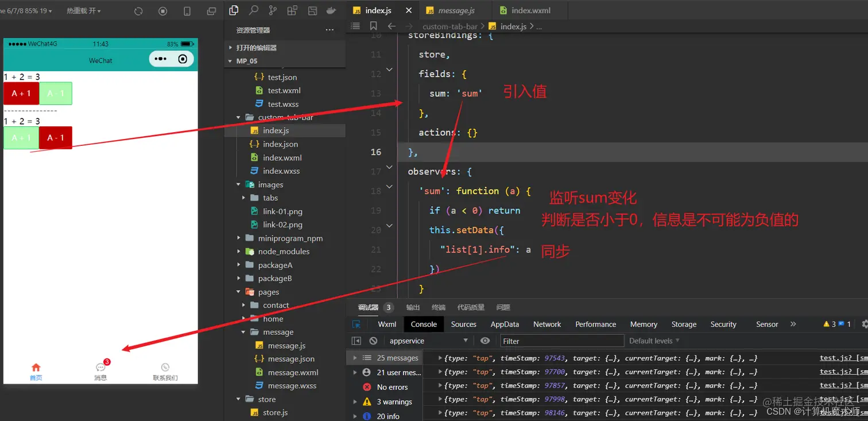Open the Explorer files icon in activity bar

click(x=234, y=10)
